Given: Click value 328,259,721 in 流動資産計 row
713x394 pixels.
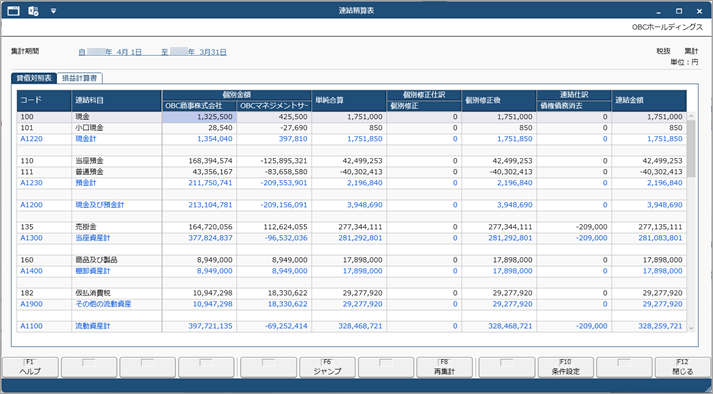Looking at the screenshot, I should (660, 326).
